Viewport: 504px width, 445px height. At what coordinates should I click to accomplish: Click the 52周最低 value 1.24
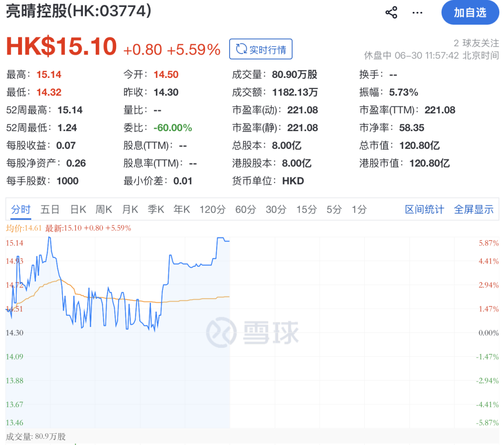(67, 127)
